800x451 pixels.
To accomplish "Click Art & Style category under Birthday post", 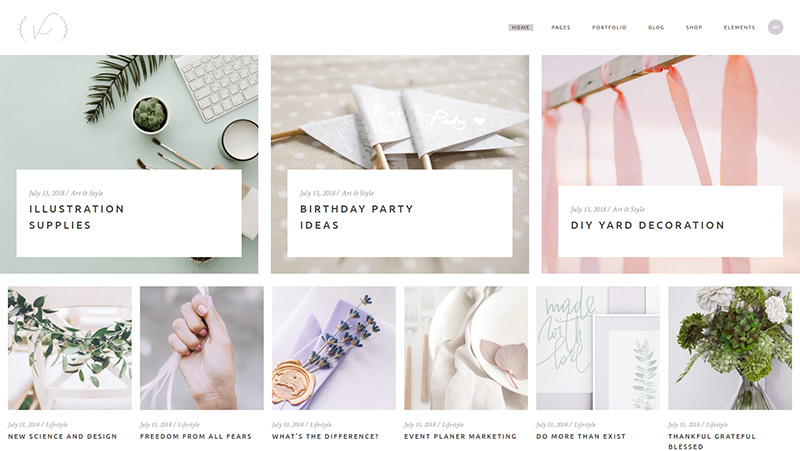I will click(x=358, y=193).
